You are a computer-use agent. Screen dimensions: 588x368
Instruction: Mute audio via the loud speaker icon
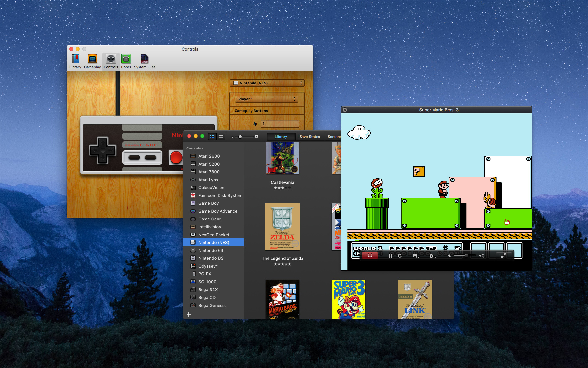[x=481, y=255]
